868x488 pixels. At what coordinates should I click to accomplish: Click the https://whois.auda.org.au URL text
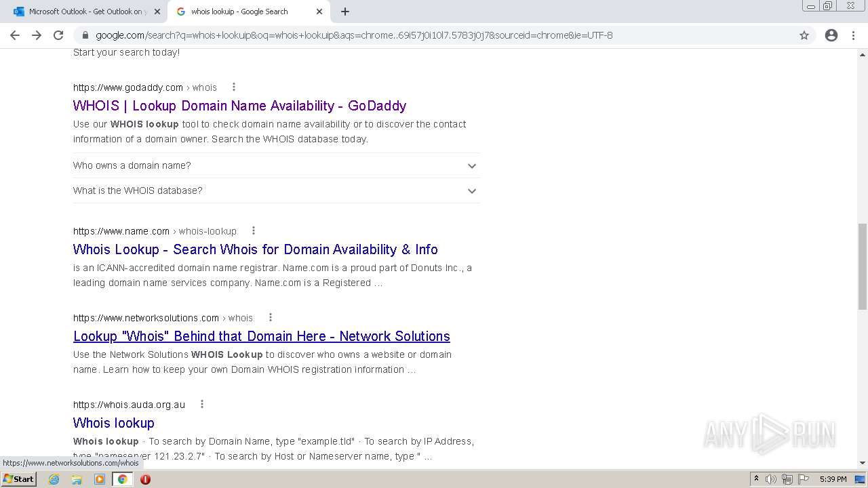129,405
